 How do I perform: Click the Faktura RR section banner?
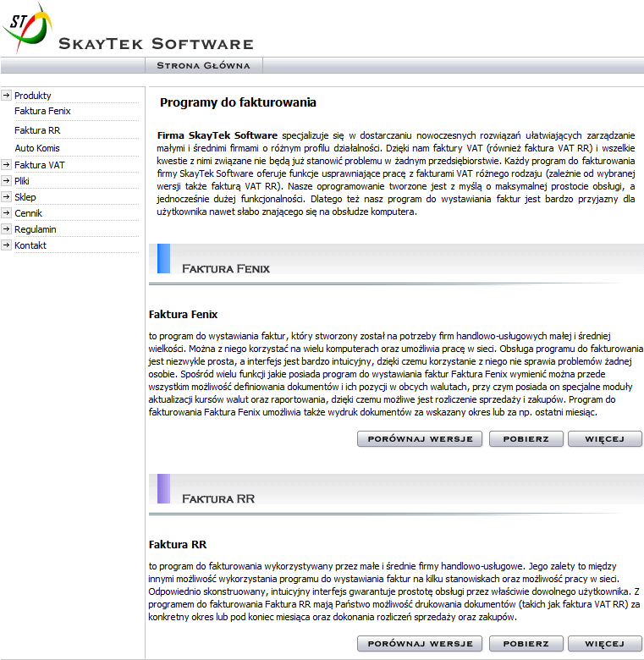396,489
